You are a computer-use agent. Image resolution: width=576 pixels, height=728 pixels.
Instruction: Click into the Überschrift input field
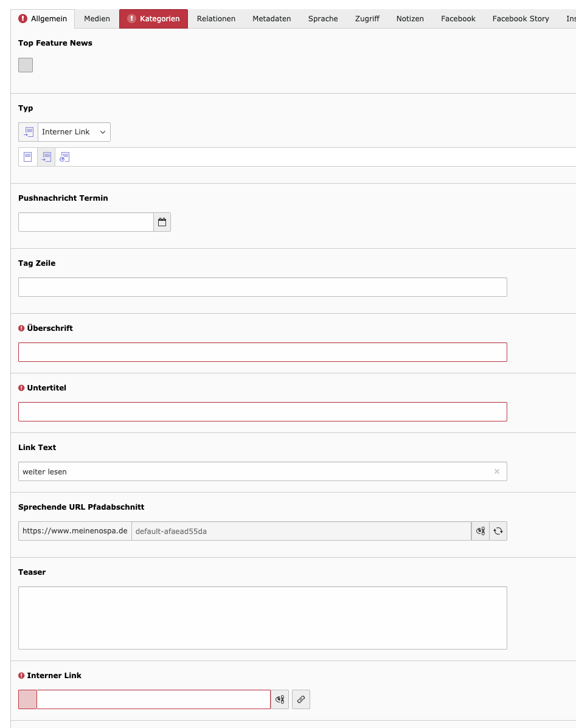tap(262, 352)
